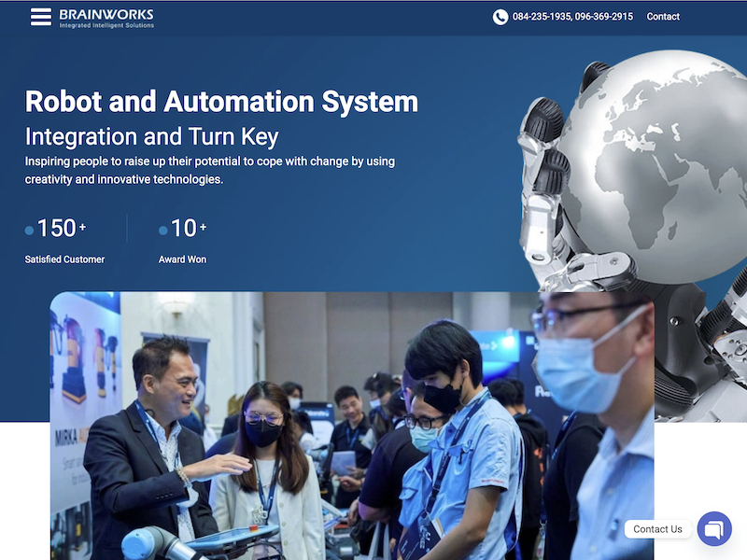
Task: Open the hamburger navigation menu
Action: 40,17
